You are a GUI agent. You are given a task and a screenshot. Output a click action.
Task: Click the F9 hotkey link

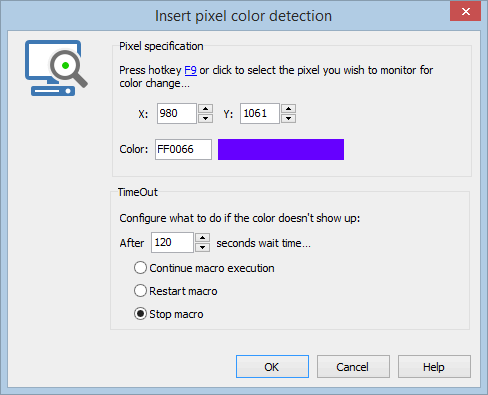click(x=190, y=70)
